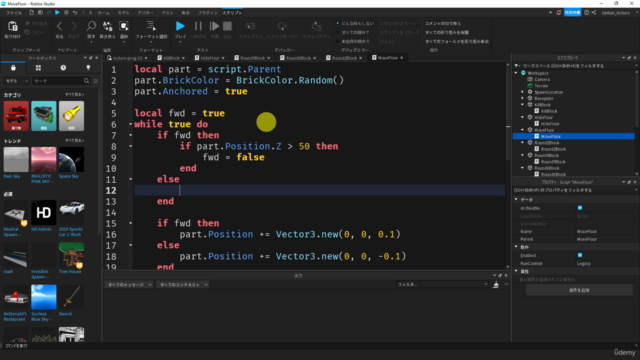
Task: Select the Rain Sky thumbnail
Action: point(16,160)
